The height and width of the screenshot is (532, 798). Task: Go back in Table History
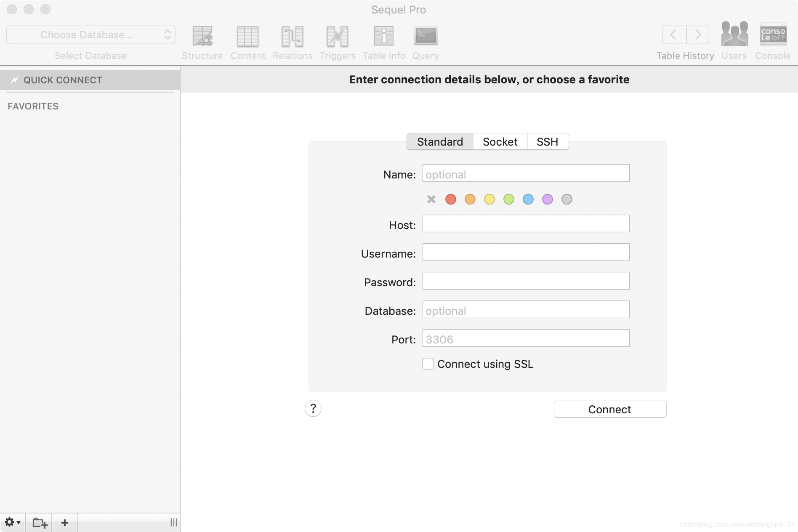(x=674, y=35)
